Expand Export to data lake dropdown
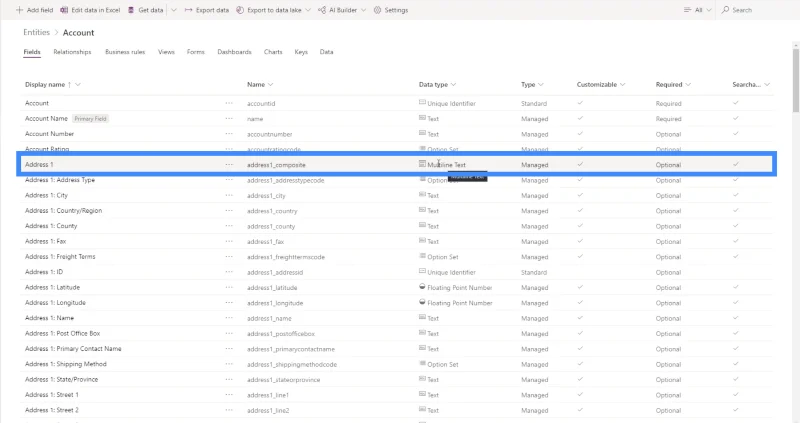Viewport: 800px width, 423px height. tap(308, 10)
